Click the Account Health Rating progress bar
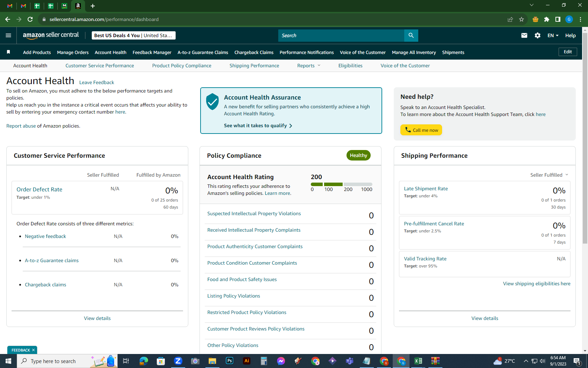 coord(341,184)
